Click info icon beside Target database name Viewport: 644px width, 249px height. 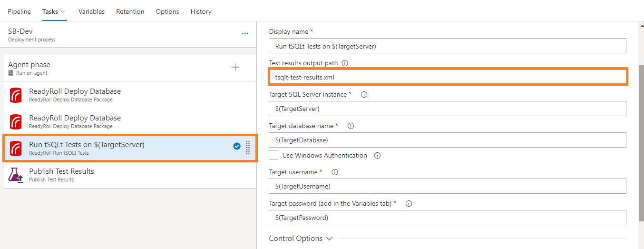pyautogui.click(x=351, y=126)
